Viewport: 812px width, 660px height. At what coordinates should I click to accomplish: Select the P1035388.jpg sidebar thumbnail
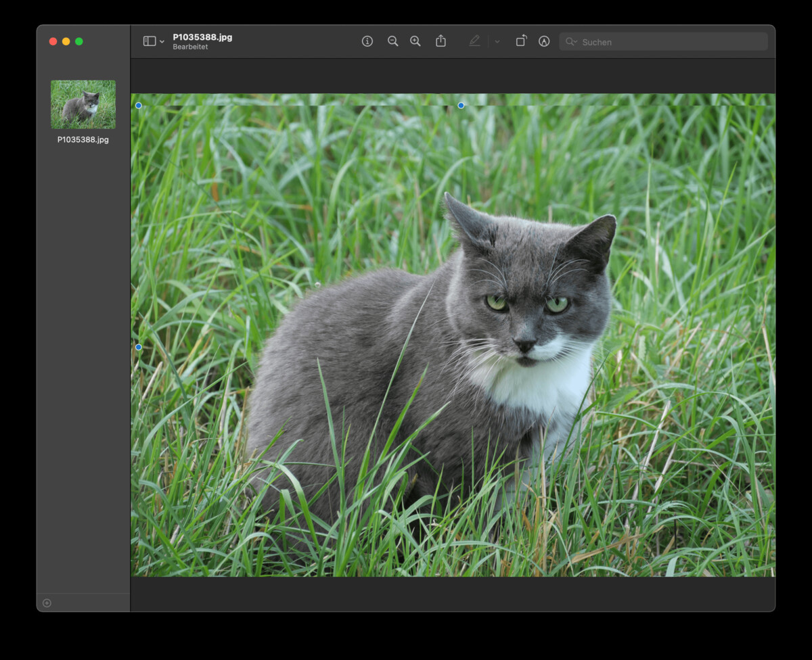(x=83, y=104)
